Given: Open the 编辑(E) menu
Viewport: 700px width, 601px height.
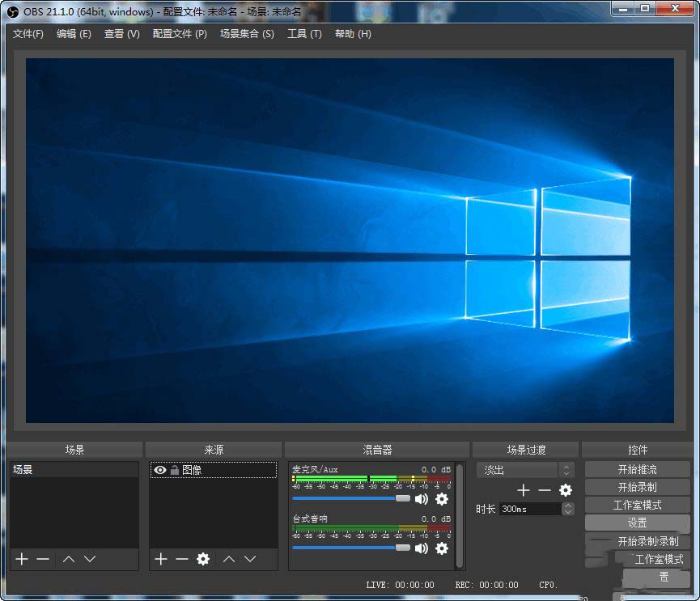Looking at the screenshot, I should (x=74, y=34).
